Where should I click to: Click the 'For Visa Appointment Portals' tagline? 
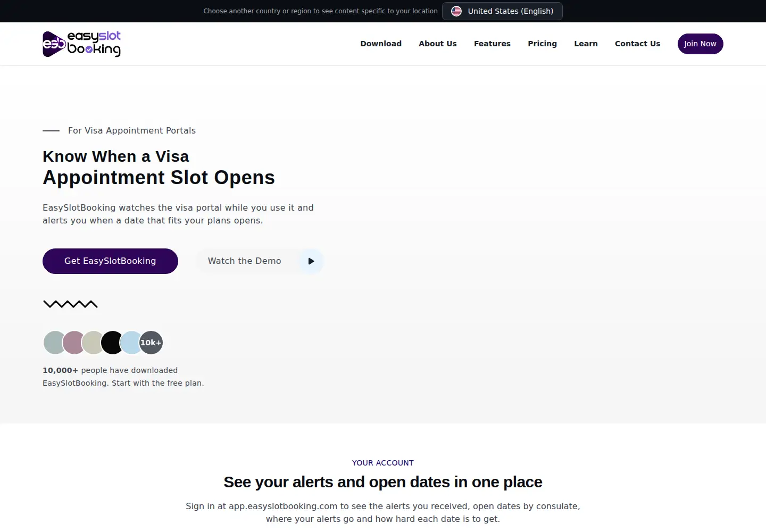(x=132, y=130)
